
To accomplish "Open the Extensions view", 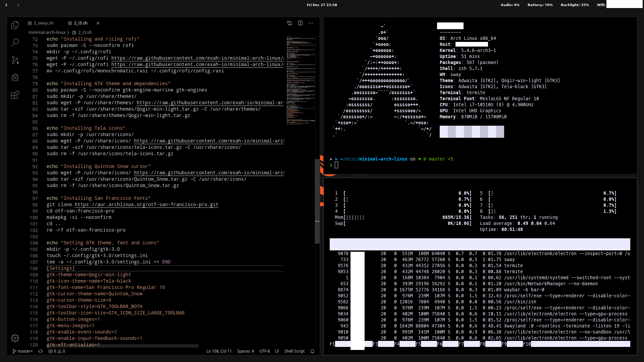I will [15, 95].
